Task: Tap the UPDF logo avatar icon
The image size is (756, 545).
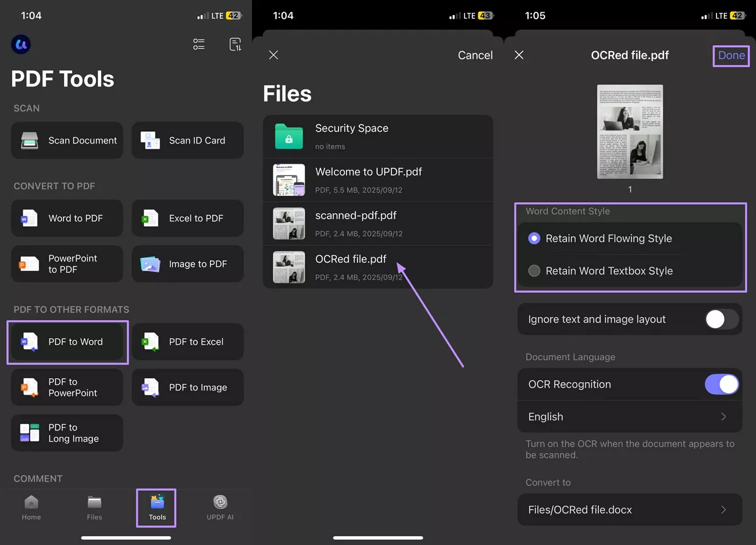Action: coord(21,44)
